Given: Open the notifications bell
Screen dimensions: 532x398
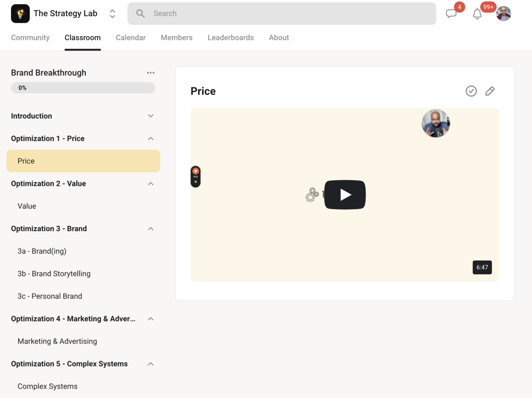Looking at the screenshot, I should [477, 14].
